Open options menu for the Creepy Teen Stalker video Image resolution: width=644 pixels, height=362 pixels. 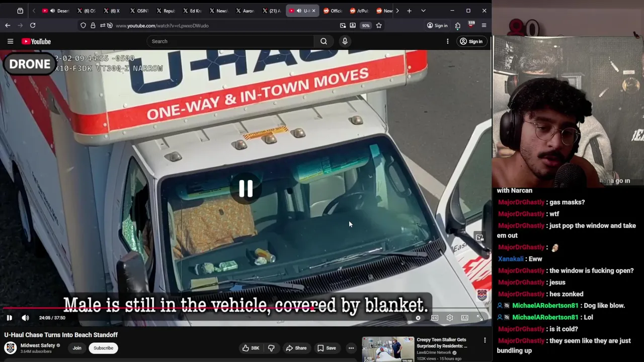[485, 340]
